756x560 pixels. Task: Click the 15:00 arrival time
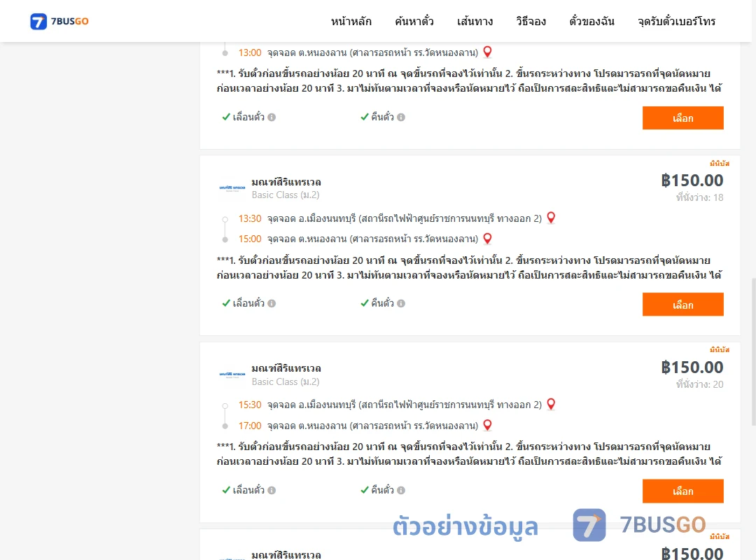click(x=250, y=239)
